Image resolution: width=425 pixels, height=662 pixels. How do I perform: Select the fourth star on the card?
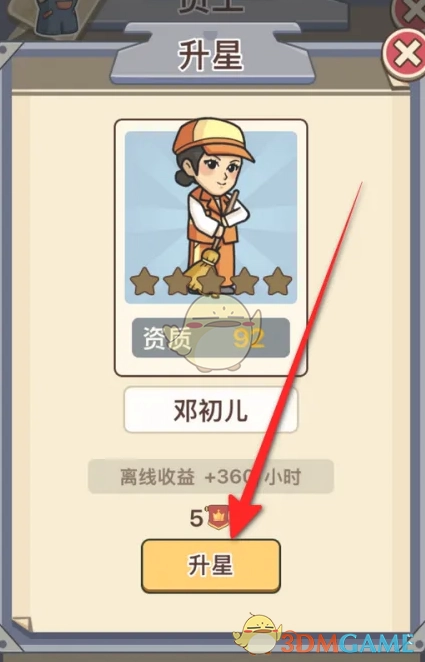244,281
